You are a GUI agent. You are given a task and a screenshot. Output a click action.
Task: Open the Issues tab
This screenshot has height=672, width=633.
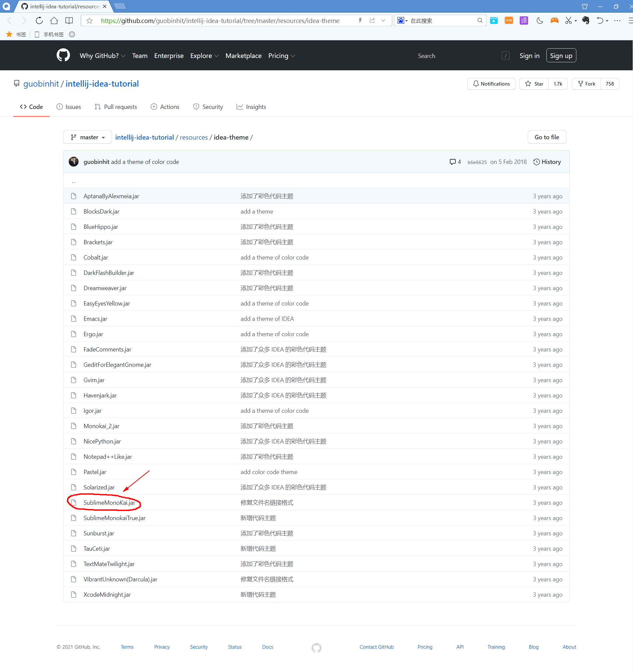pyautogui.click(x=69, y=107)
